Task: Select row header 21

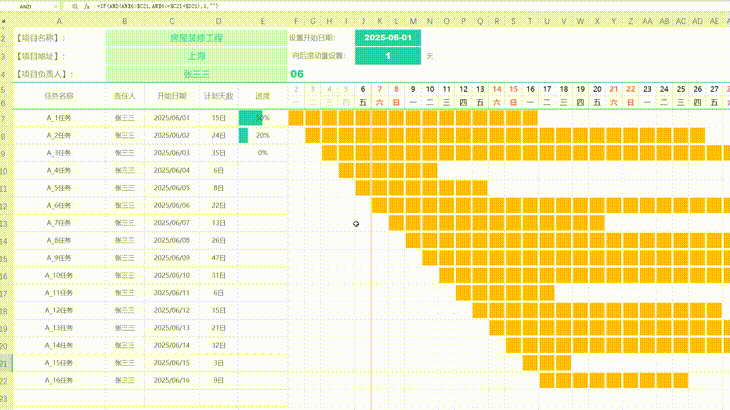Action: (4, 363)
